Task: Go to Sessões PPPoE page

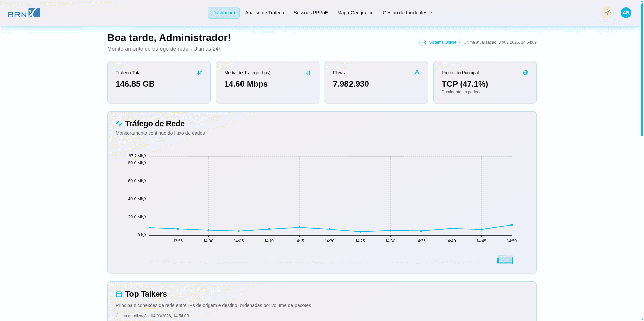Action: coord(311,13)
